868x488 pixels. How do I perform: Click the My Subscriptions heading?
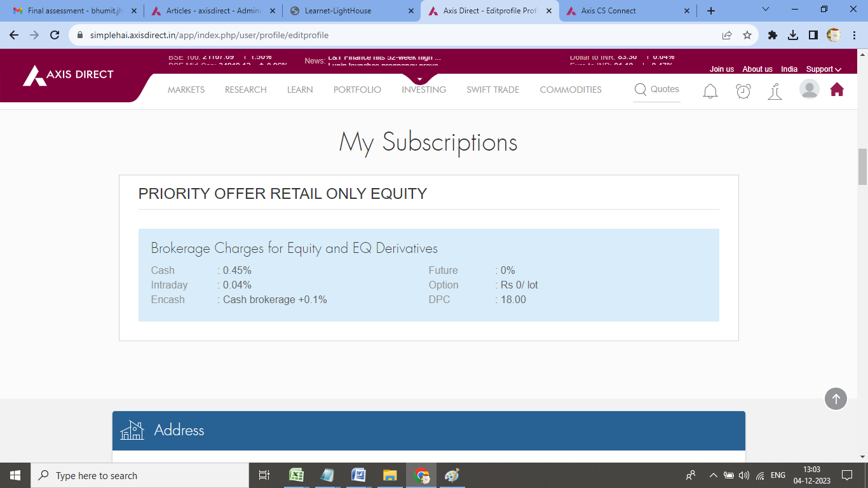tap(428, 142)
